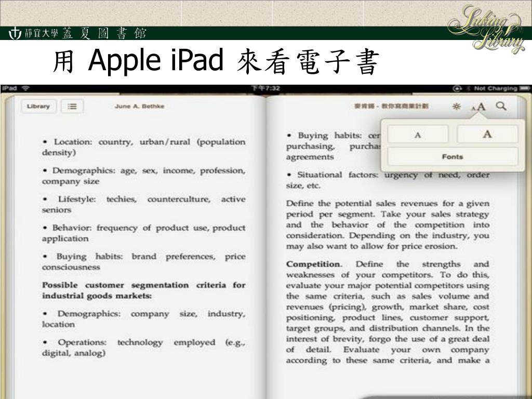Click the 'Buying habits: brand preferences' bullet

144,262
